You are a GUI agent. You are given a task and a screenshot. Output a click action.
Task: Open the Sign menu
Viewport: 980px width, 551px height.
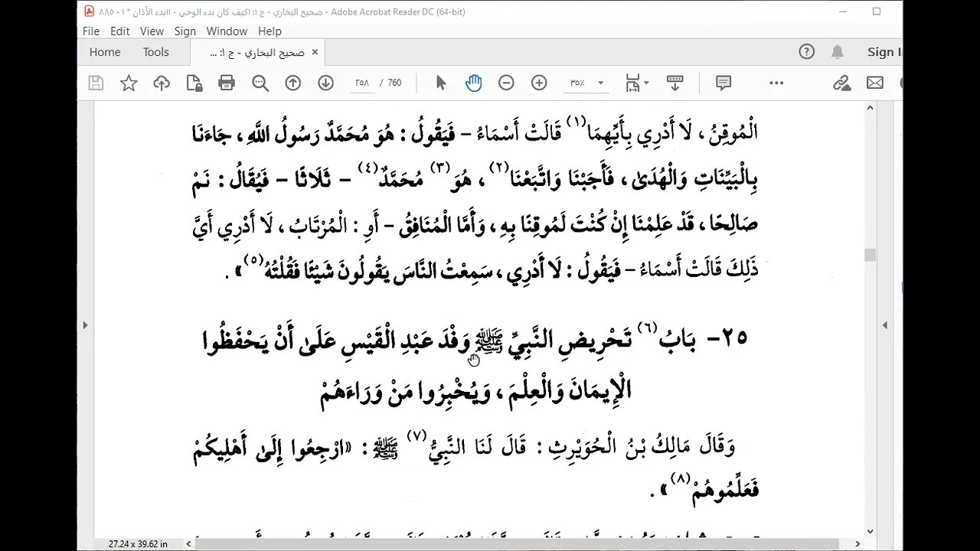tap(185, 31)
